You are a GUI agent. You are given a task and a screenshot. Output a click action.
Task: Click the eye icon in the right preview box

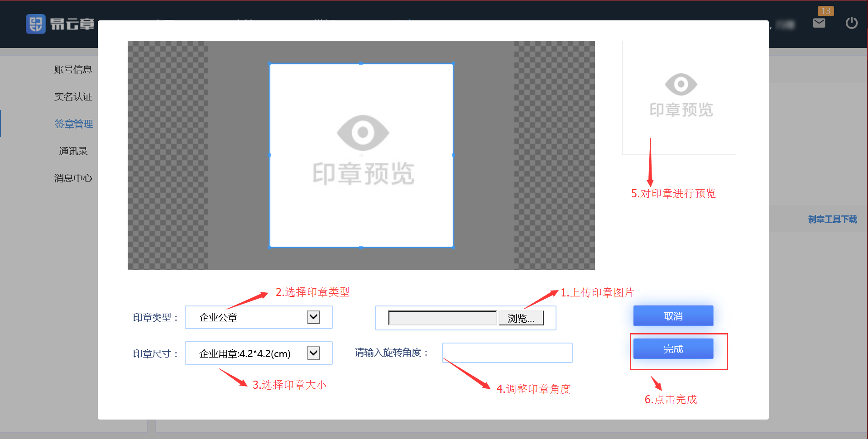tap(681, 84)
